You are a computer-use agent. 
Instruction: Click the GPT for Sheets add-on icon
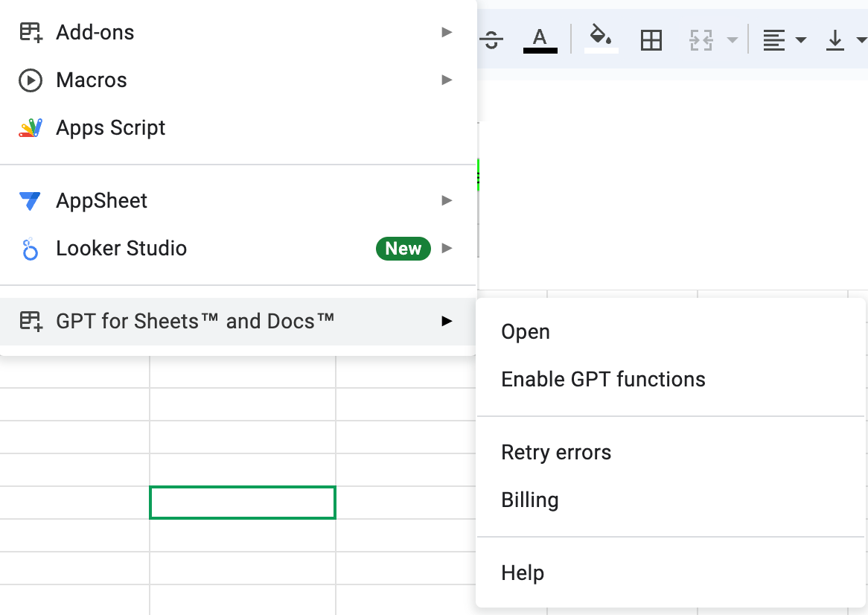coord(31,321)
